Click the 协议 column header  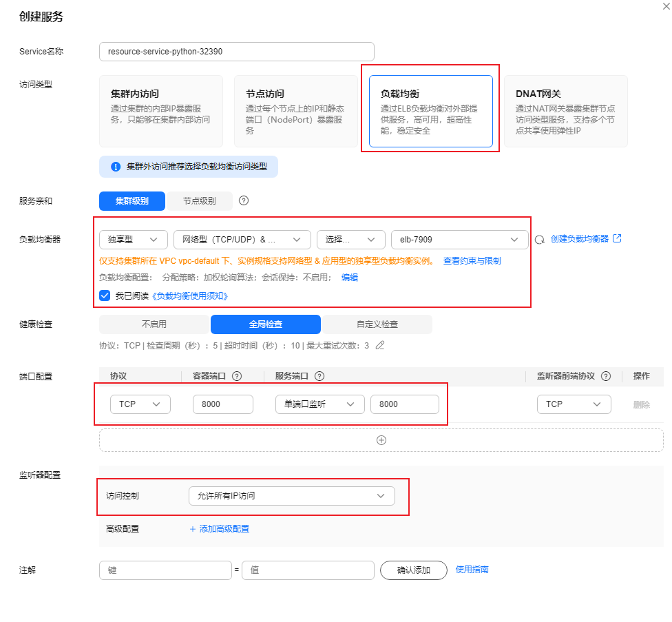pyautogui.click(x=118, y=376)
